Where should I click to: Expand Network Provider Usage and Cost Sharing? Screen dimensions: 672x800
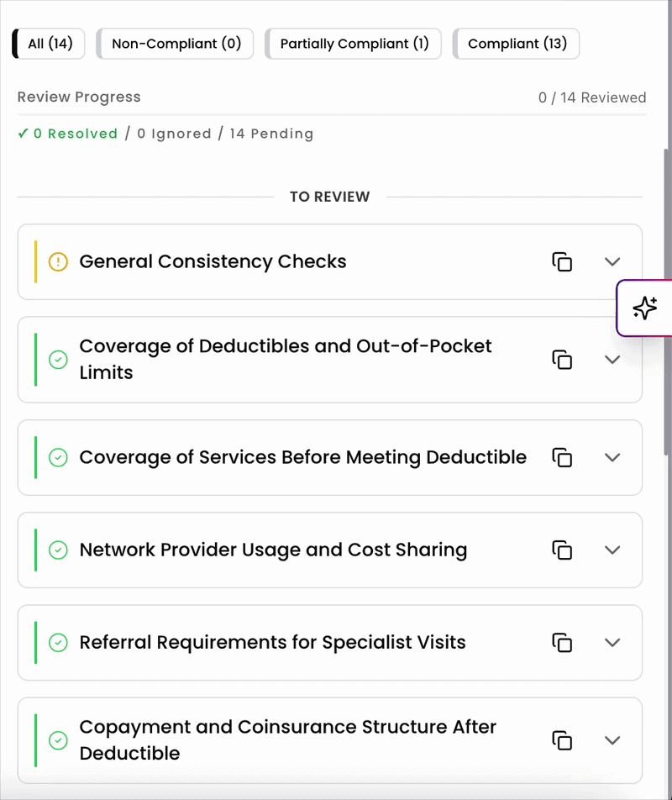point(612,550)
